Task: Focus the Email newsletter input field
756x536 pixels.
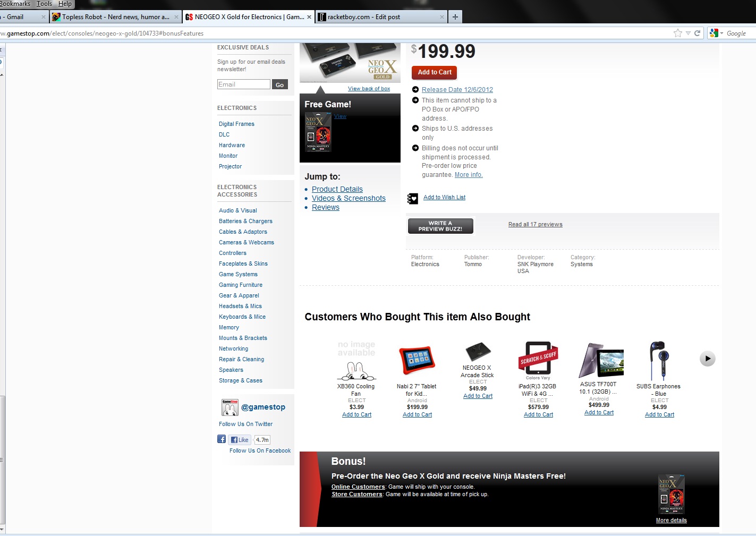Action: (x=244, y=84)
